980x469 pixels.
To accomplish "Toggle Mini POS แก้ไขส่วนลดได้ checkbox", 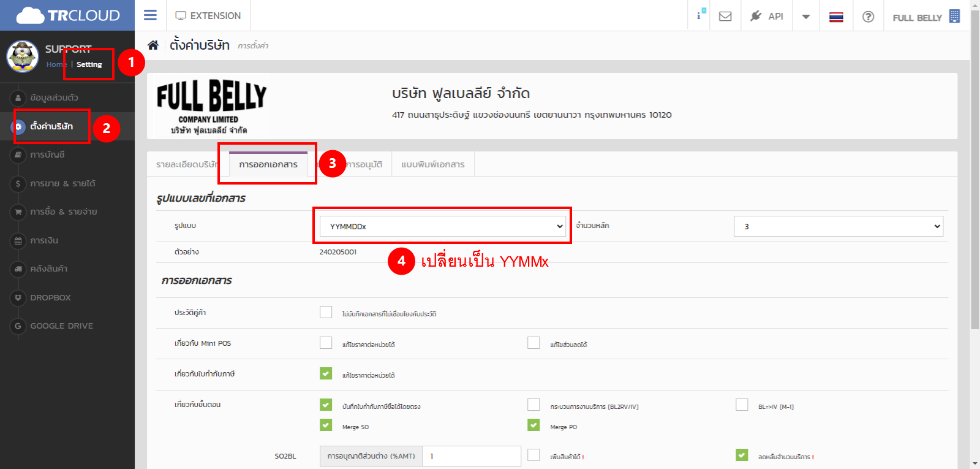I will click(x=533, y=343).
